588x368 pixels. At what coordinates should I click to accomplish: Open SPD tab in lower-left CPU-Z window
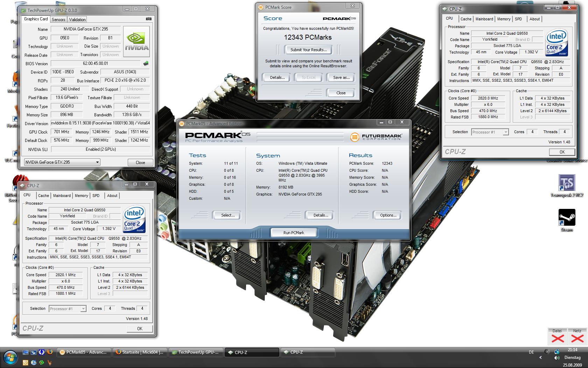[96, 196]
